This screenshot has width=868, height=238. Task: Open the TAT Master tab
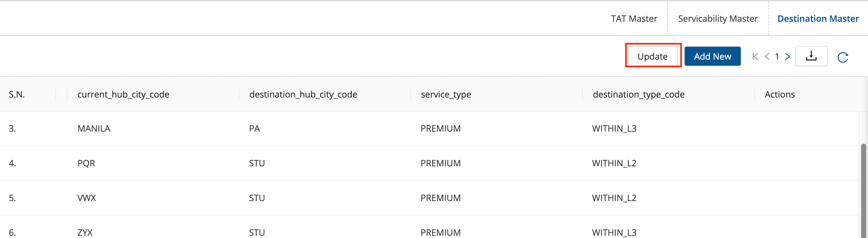tap(634, 19)
